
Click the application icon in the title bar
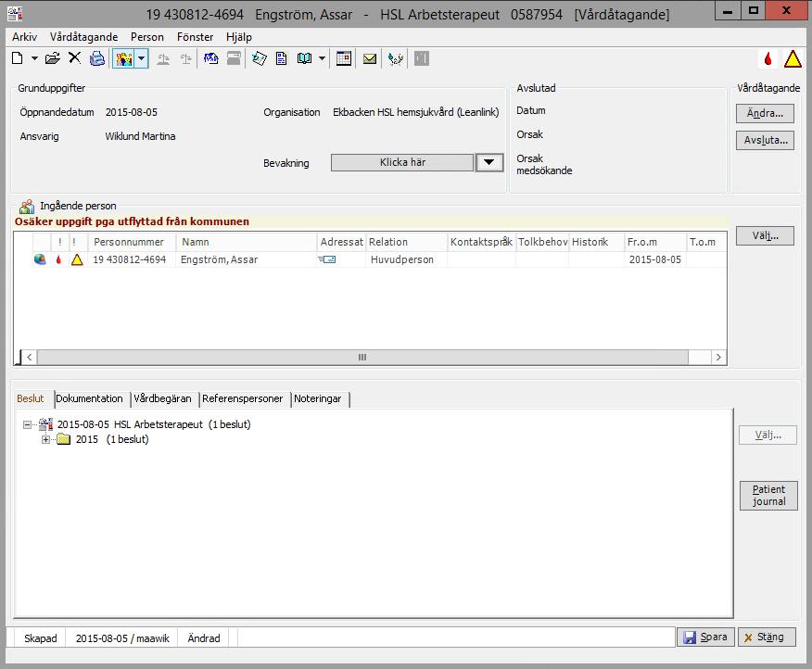click(x=16, y=12)
